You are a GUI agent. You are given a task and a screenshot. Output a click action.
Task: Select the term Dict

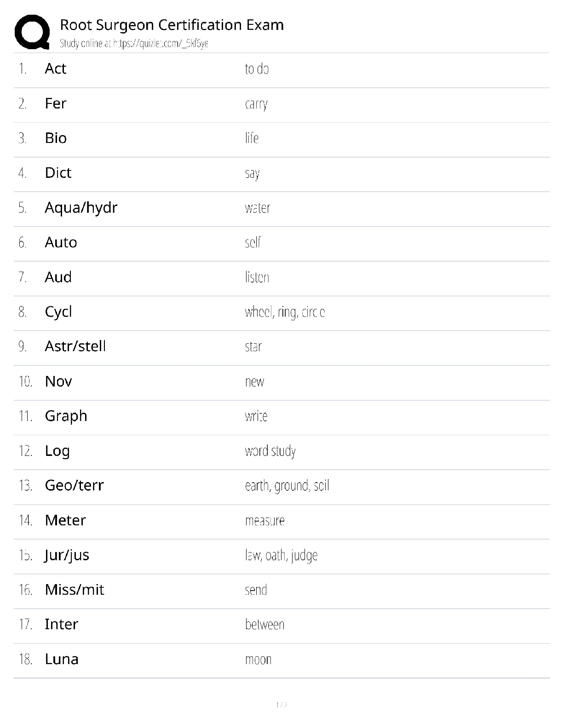(x=58, y=173)
